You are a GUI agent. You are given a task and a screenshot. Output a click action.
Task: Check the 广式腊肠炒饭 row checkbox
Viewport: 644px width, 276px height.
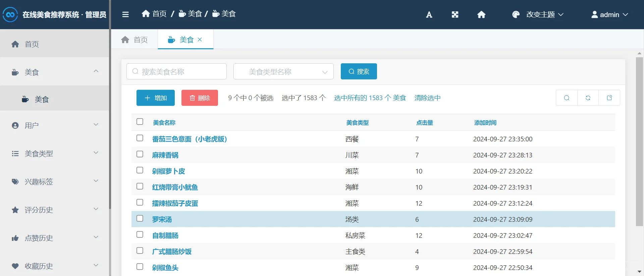[x=140, y=251]
